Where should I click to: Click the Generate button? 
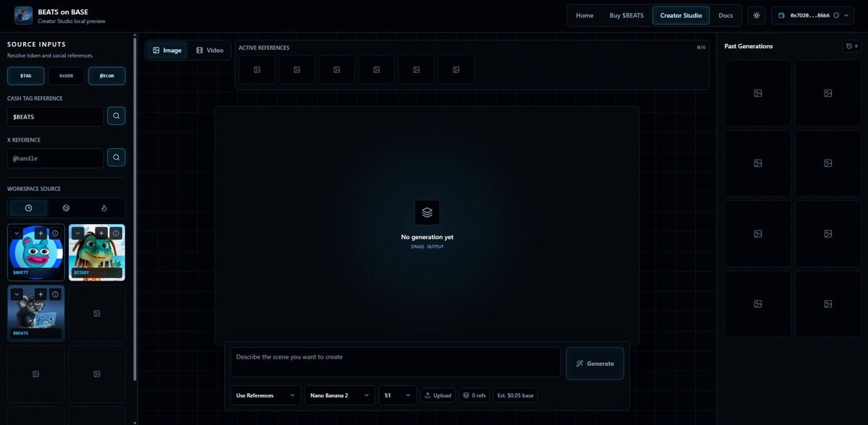pos(595,364)
